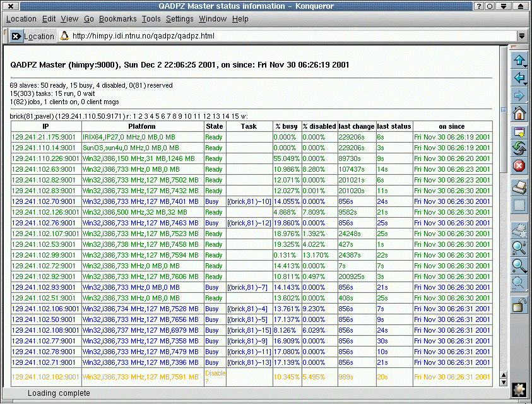Go to the Home page icon
Image resolution: width=532 pixels, height=404 pixels.
[519, 114]
